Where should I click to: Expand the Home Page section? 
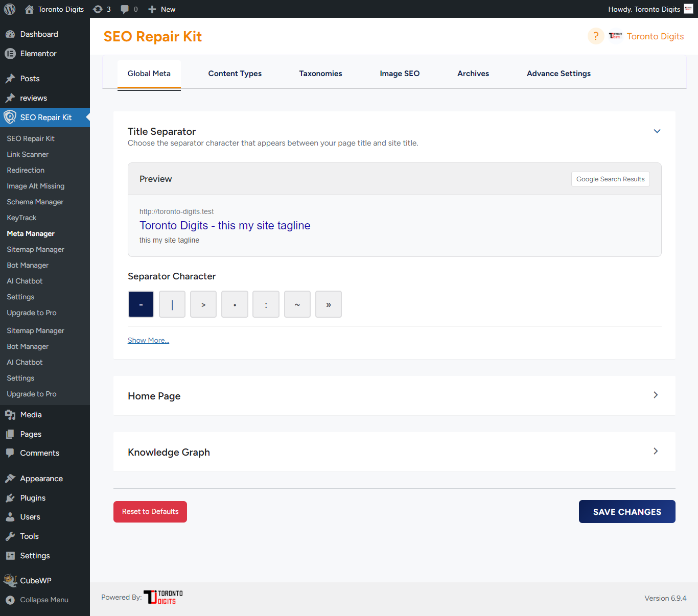pos(656,395)
